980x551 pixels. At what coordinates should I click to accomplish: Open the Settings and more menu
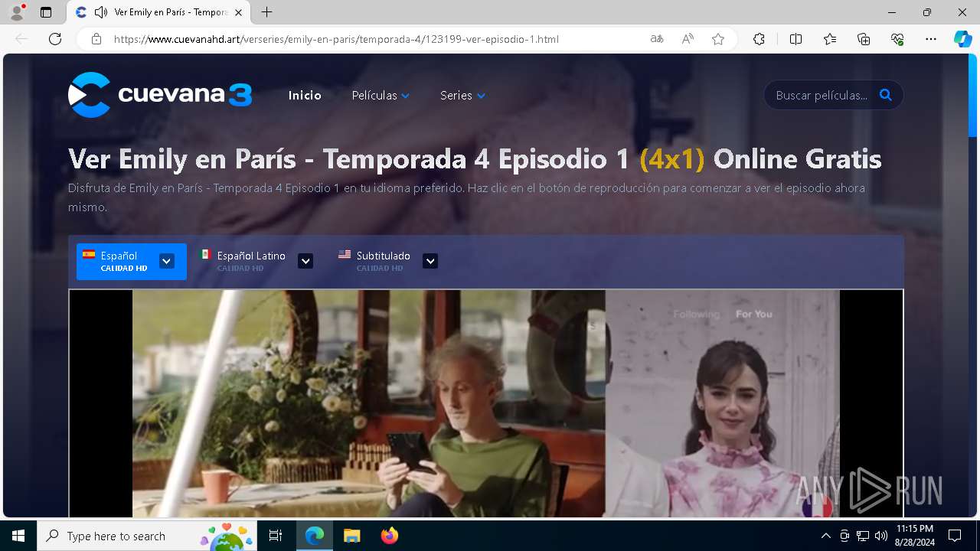[x=931, y=39]
